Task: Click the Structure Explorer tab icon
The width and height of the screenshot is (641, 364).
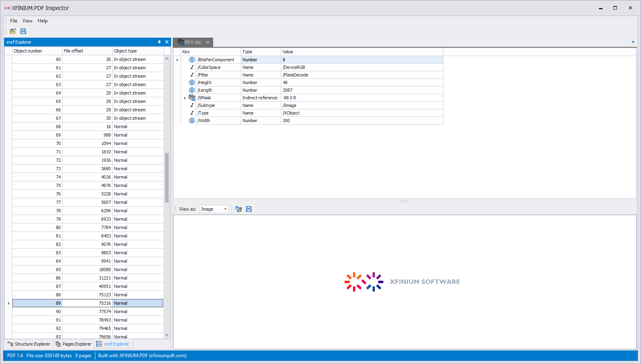Action: point(10,344)
